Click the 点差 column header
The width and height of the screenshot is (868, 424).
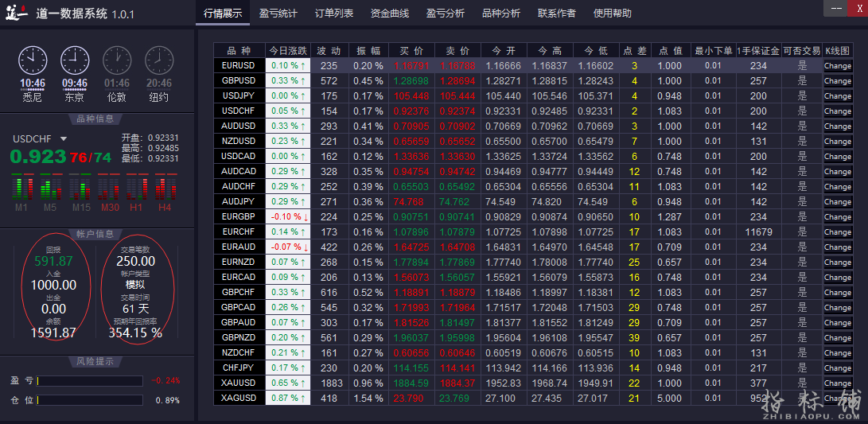(635, 50)
